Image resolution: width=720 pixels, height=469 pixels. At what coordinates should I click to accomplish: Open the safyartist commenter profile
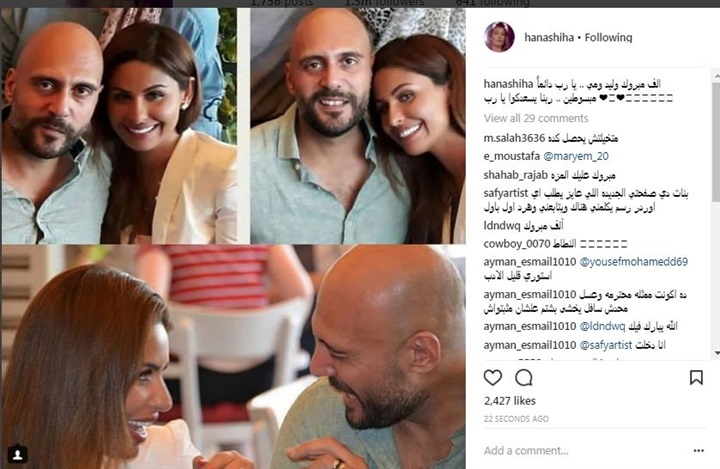pyautogui.click(x=506, y=193)
